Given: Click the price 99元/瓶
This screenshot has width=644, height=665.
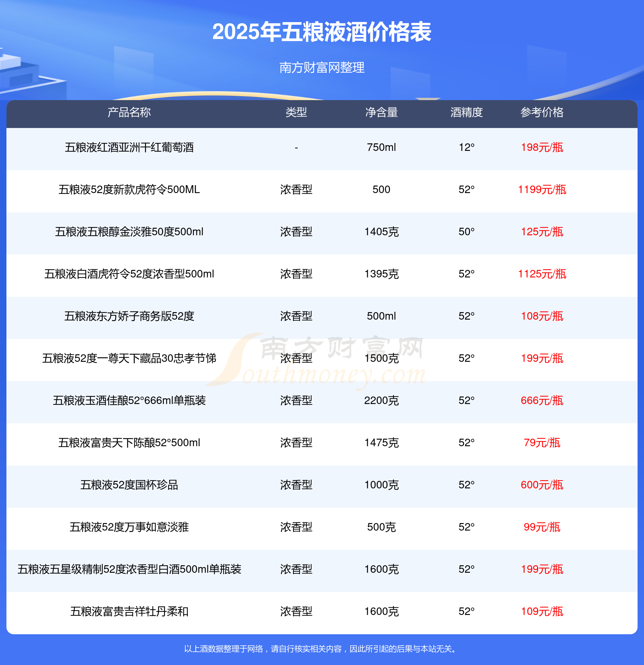Looking at the screenshot, I should pos(542,527).
